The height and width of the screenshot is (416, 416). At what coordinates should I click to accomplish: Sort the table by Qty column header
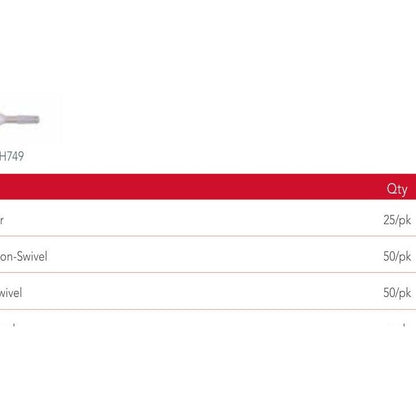[397, 189]
